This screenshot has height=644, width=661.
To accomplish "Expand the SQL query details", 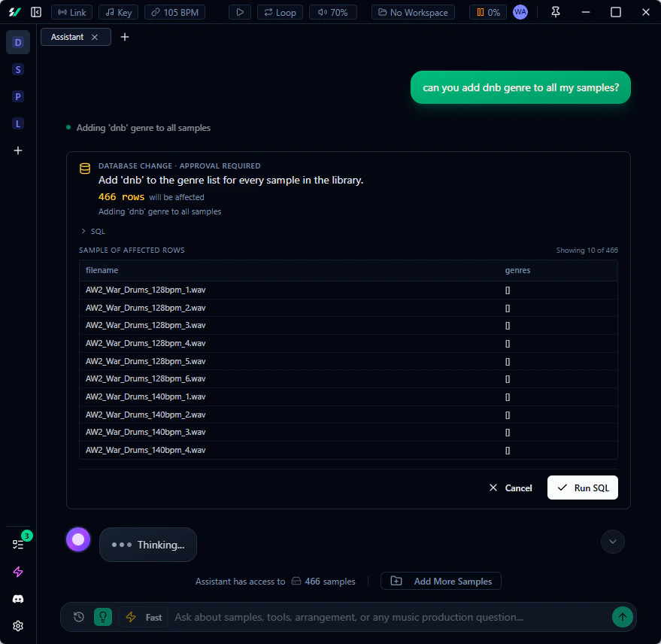I will coord(92,231).
